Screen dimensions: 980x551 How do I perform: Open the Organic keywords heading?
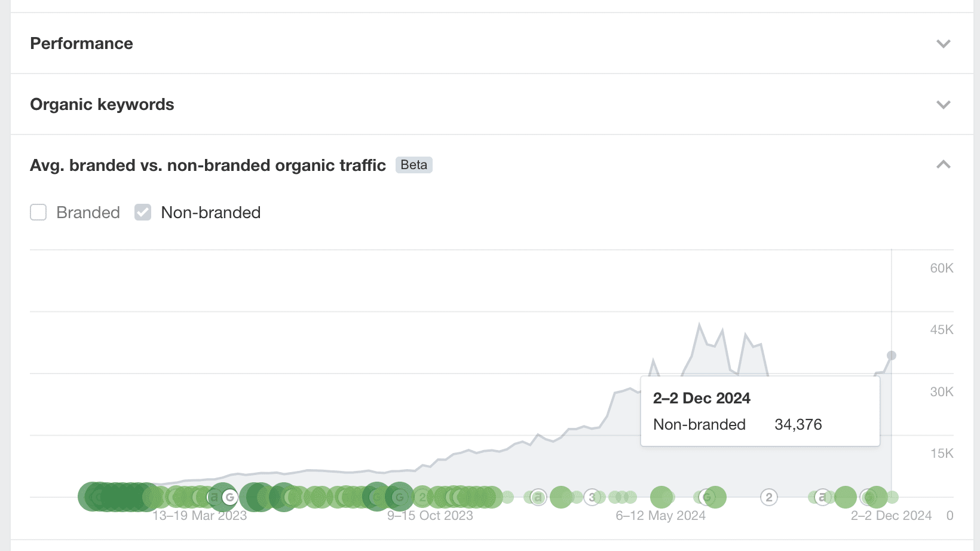(102, 105)
